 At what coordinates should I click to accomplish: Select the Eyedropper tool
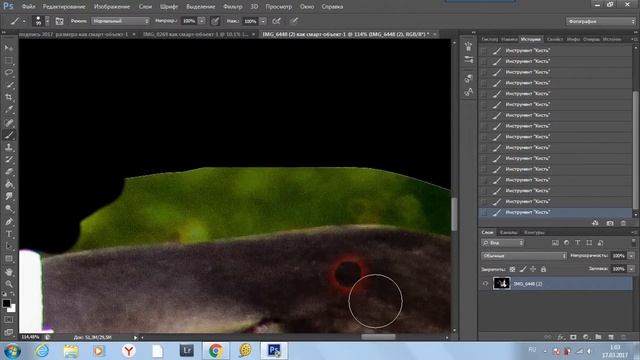9,110
